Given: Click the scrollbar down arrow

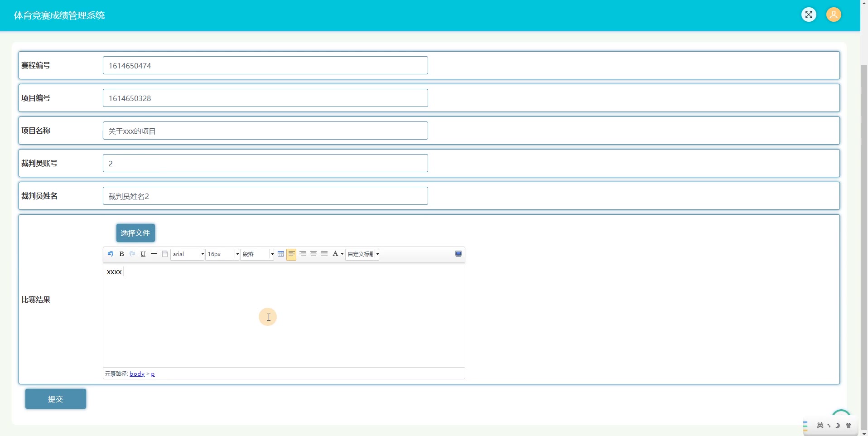Looking at the screenshot, I should pos(864,433).
